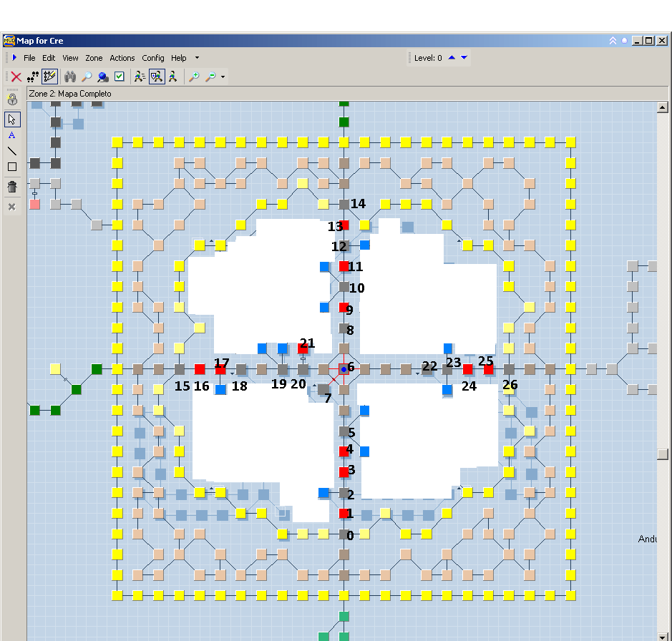Viewport: 672px width, 641px height.
Task: Open the binoculars find tool
Action: 70,77
